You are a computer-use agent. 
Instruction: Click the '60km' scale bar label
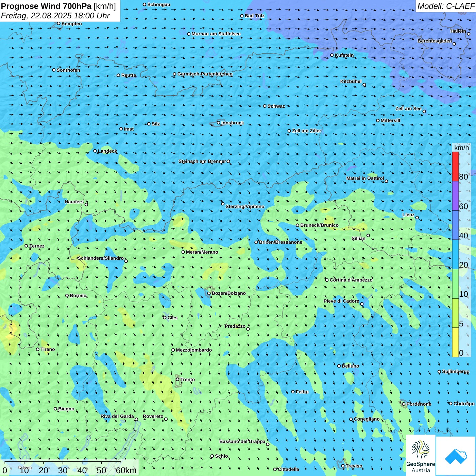coord(126,471)
